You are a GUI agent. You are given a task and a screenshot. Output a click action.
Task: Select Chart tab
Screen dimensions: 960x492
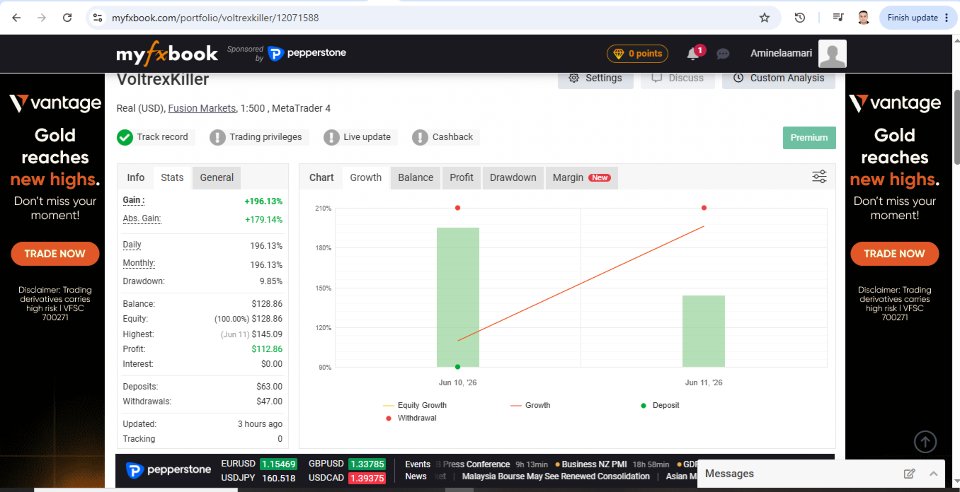pyautogui.click(x=321, y=177)
